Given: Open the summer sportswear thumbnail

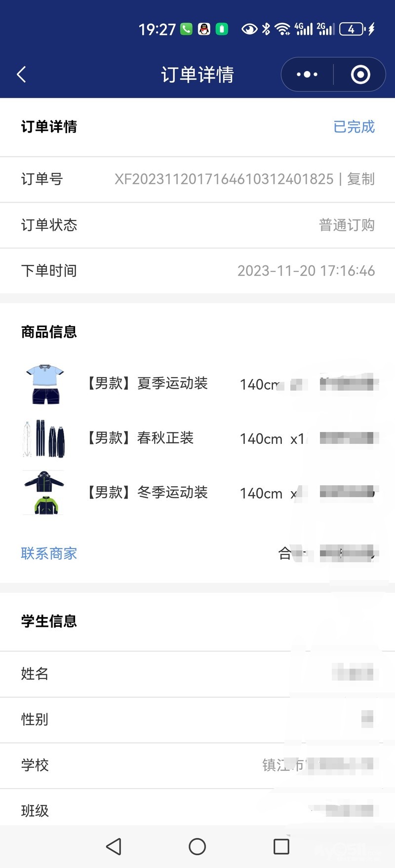Looking at the screenshot, I should 44,384.
